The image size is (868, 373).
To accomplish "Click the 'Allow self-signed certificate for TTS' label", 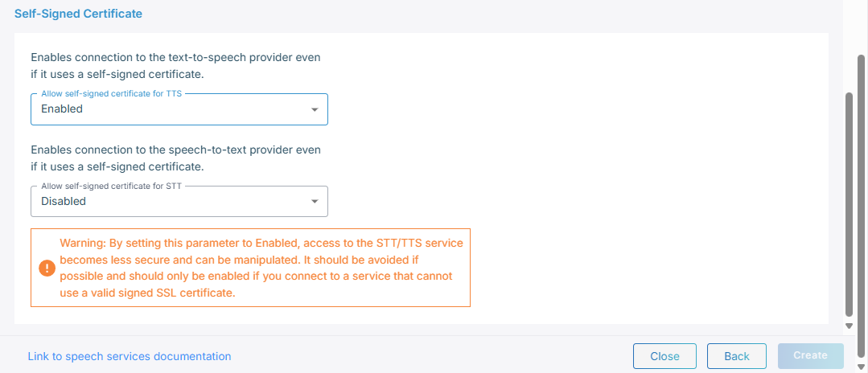I will click(111, 94).
